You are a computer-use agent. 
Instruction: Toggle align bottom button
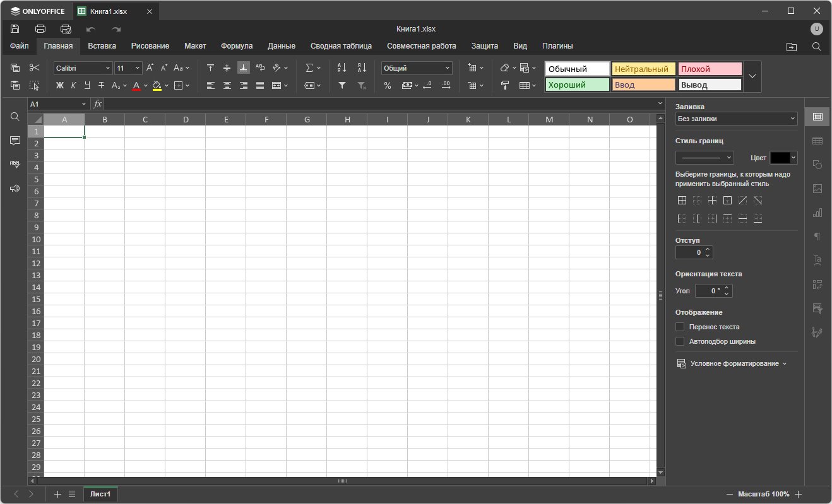coord(244,67)
